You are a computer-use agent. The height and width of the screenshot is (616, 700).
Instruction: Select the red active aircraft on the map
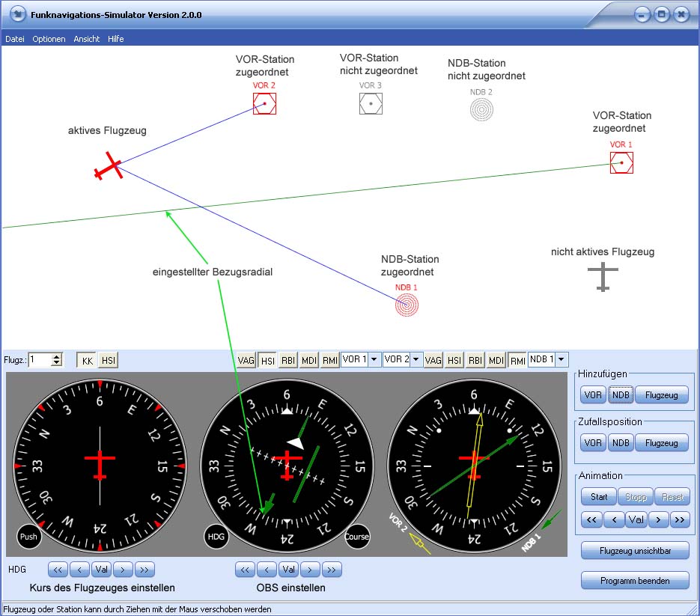tap(109, 166)
